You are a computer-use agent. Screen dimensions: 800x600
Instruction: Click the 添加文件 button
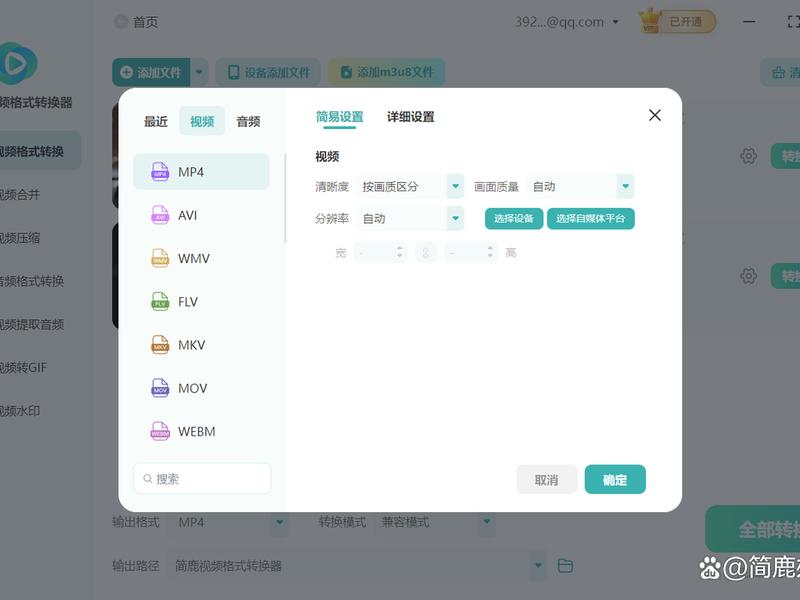point(152,72)
